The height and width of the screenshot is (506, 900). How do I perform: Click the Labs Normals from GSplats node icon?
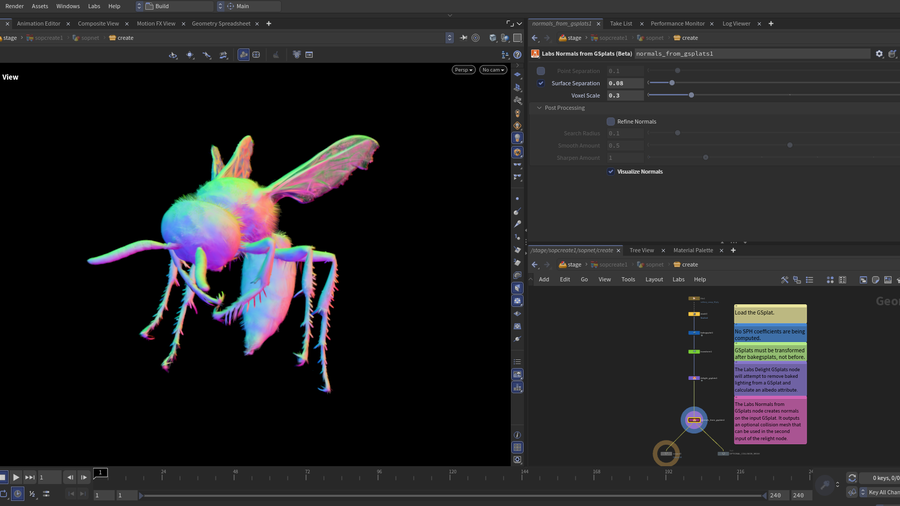coord(535,53)
